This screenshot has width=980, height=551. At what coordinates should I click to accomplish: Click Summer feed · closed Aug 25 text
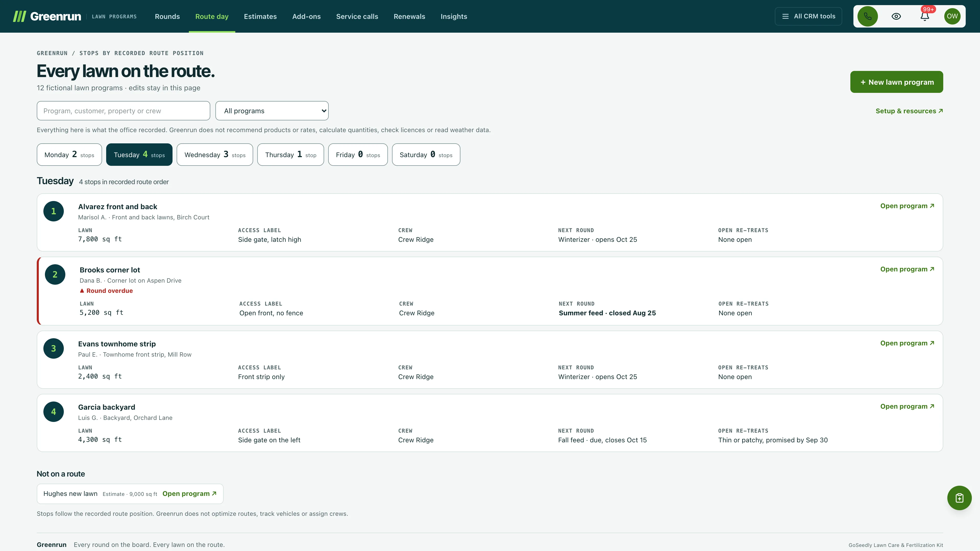point(607,313)
